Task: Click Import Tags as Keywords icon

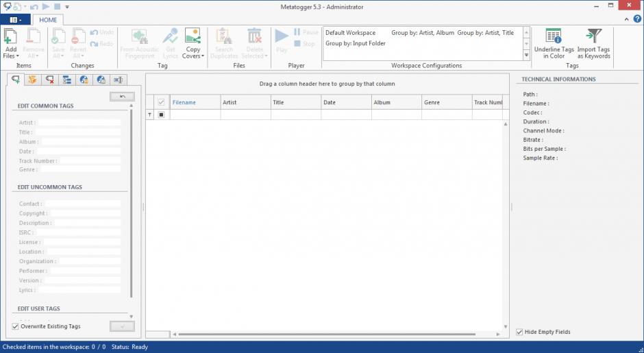Action: coord(593,36)
